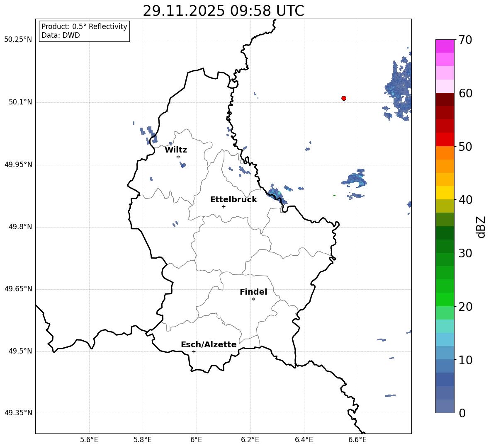
Task: Click the Ettelbruck station cross marker
Action: coord(224,206)
